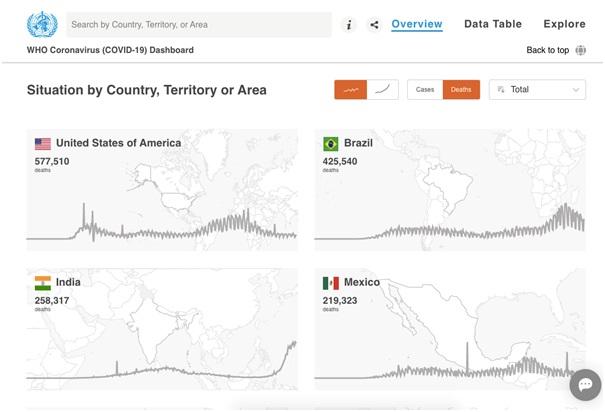Open the Overview tab
The height and width of the screenshot is (412, 605).
point(417,24)
